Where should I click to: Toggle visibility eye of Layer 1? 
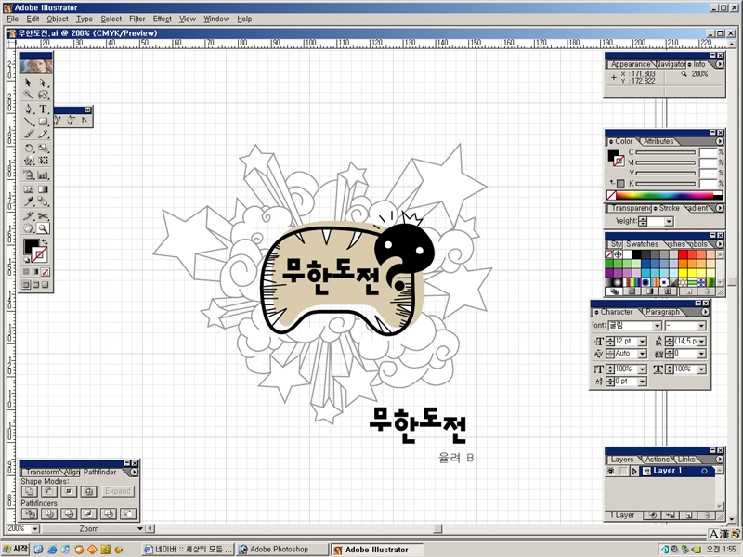[610, 471]
